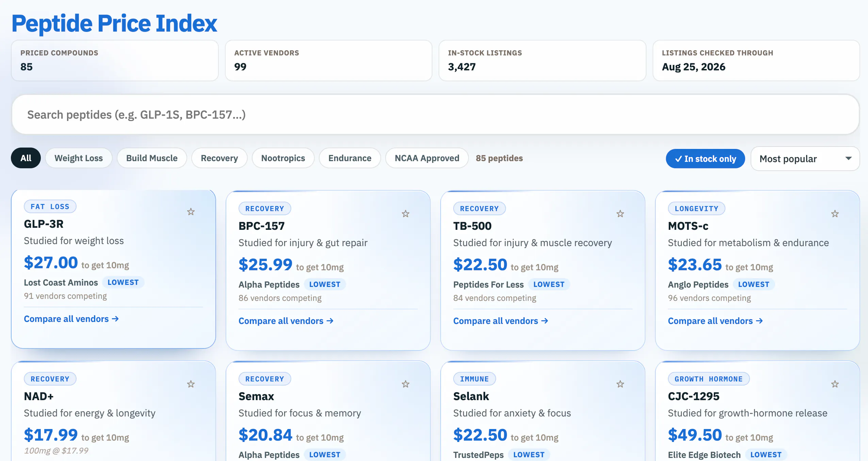Open the NAD+ card title
This screenshot has height=461, width=868.
click(39, 396)
